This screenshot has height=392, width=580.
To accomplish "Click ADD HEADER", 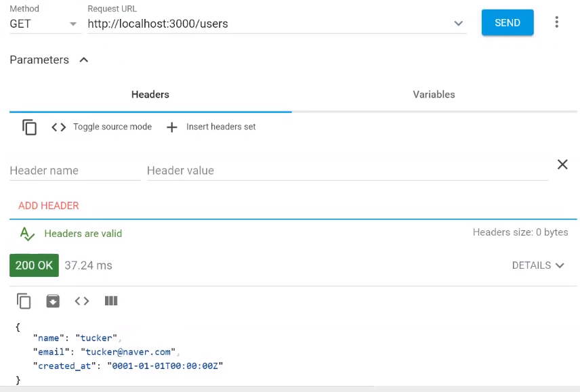I will click(x=49, y=206).
